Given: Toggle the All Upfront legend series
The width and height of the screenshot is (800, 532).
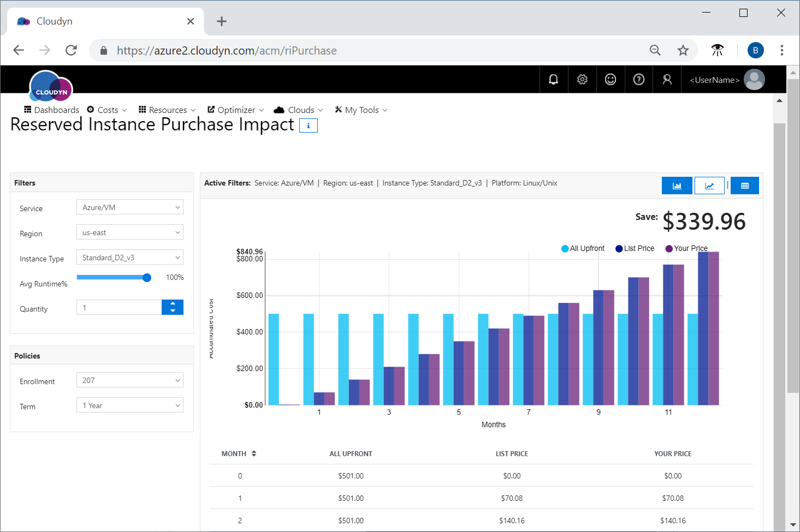Looking at the screenshot, I should [583, 248].
